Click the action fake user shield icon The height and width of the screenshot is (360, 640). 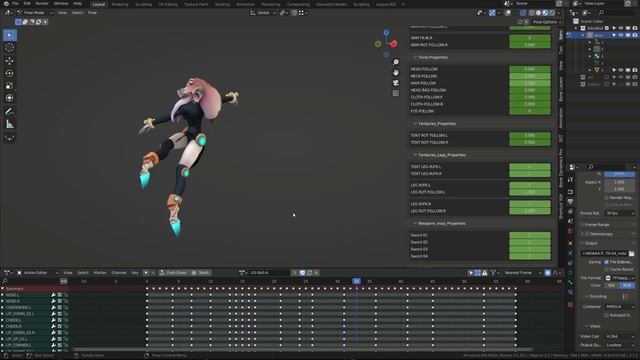[302, 273]
